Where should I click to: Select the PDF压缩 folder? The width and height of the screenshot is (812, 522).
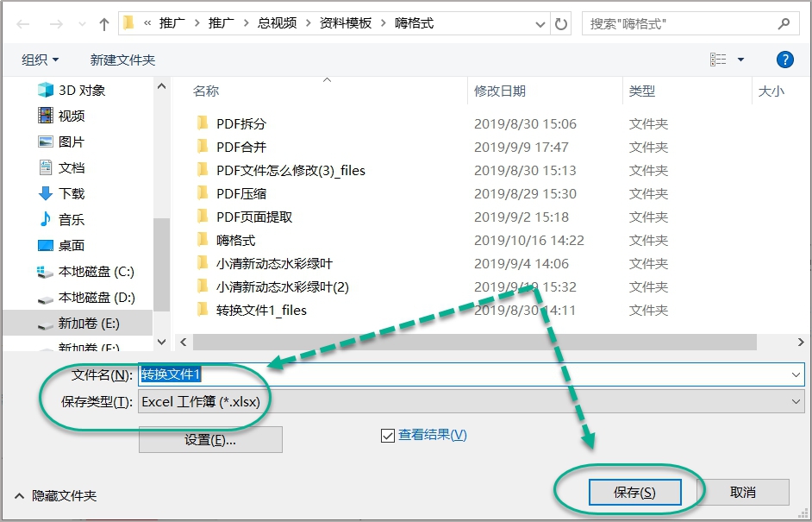coord(232,194)
